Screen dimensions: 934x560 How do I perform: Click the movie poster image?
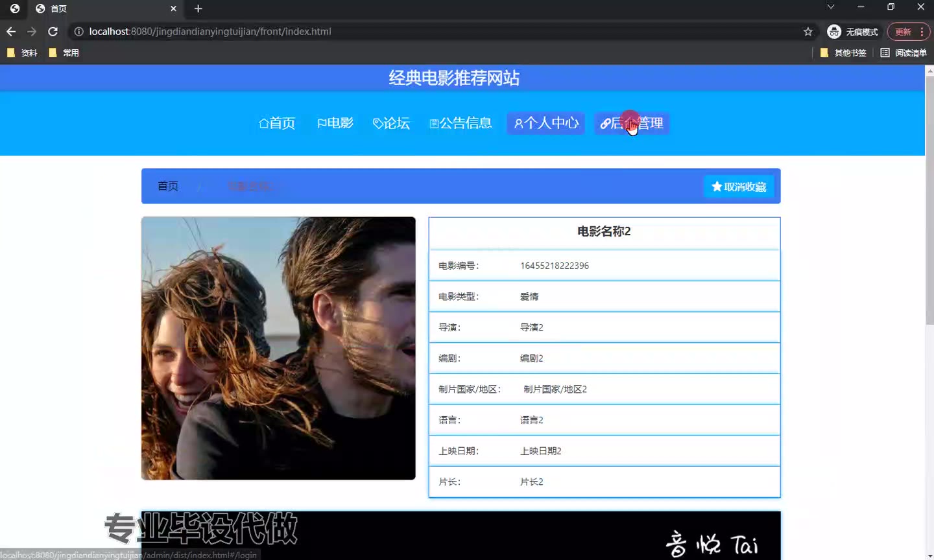(278, 348)
